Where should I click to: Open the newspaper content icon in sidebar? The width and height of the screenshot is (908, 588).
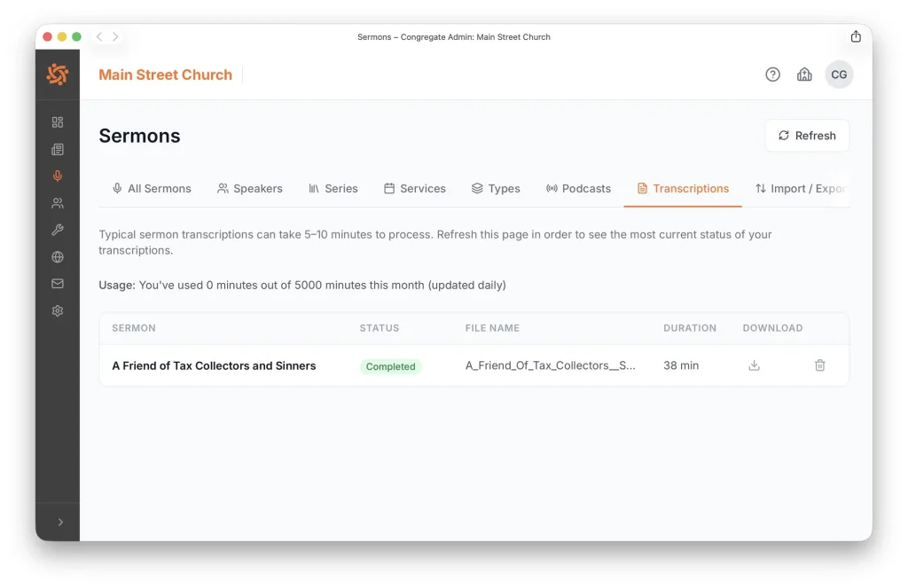(x=58, y=150)
